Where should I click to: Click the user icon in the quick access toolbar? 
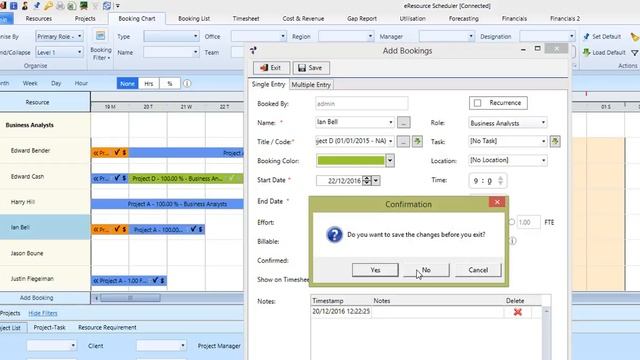pos(25,6)
